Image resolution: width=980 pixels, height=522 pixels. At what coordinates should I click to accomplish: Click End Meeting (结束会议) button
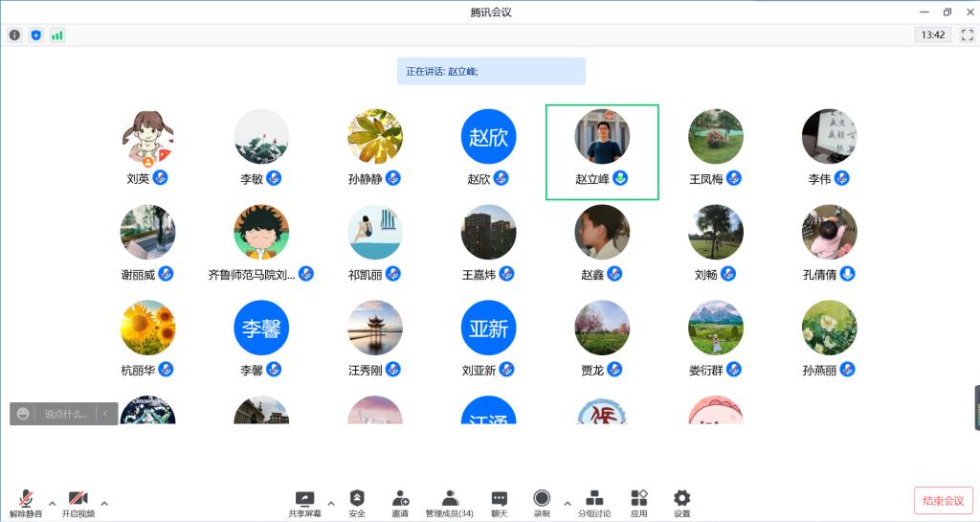point(943,500)
